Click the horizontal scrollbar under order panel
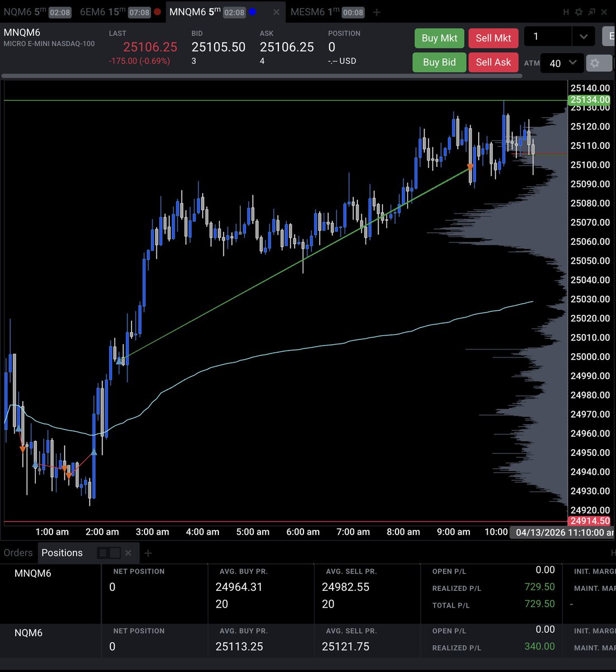 pos(262,76)
